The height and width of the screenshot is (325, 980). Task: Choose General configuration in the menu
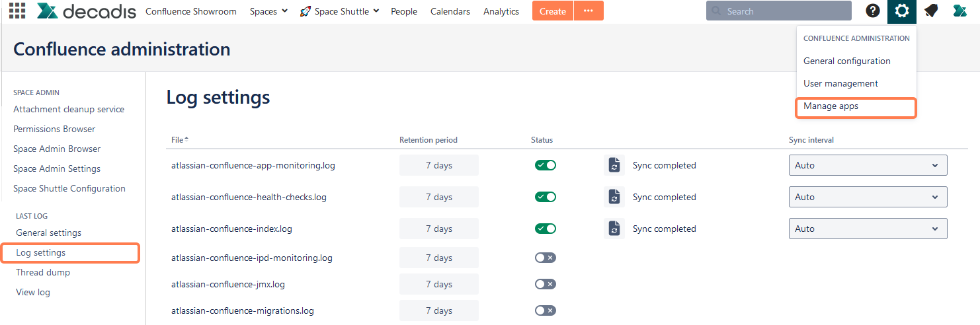(x=846, y=61)
